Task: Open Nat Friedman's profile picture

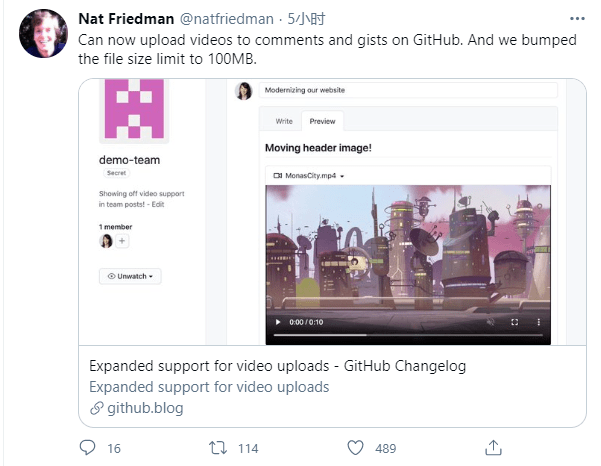Action: pos(44,34)
